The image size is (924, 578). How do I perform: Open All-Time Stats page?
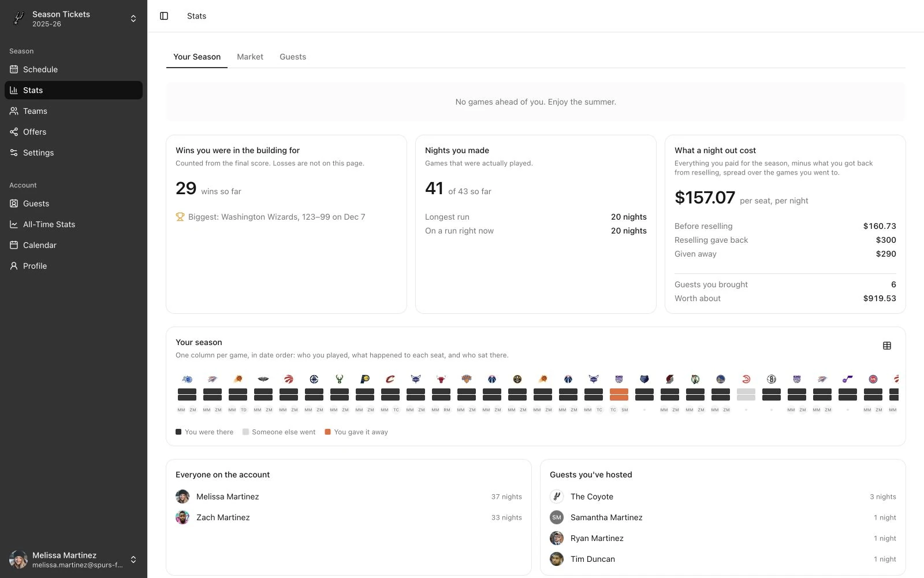pyautogui.click(x=73, y=224)
